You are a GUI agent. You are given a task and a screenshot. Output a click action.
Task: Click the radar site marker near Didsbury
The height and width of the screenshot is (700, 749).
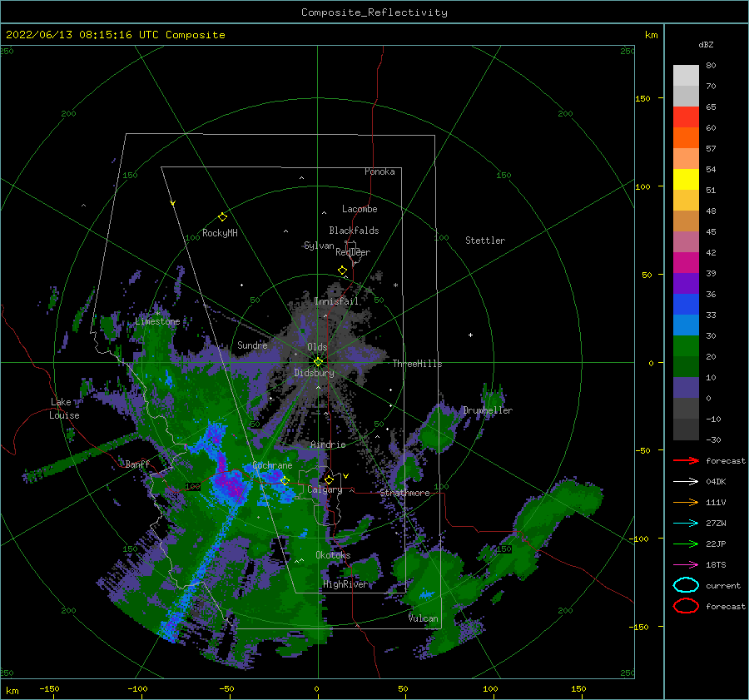pyautogui.click(x=318, y=362)
